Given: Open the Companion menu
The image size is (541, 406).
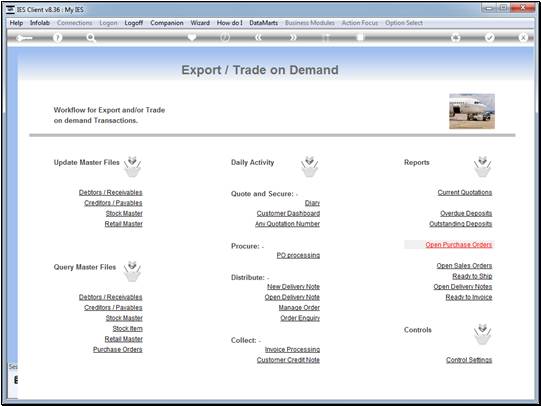Looking at the screenshot, I should [167, 23].
